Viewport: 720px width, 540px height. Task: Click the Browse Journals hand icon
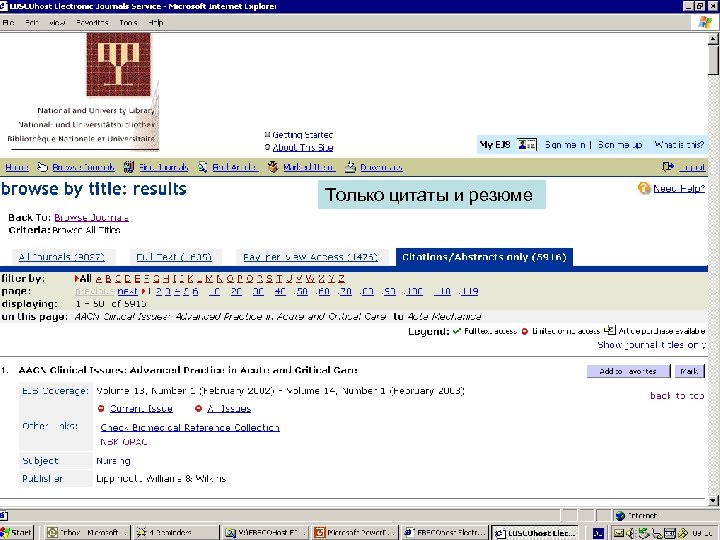click(x=42, y=167)
